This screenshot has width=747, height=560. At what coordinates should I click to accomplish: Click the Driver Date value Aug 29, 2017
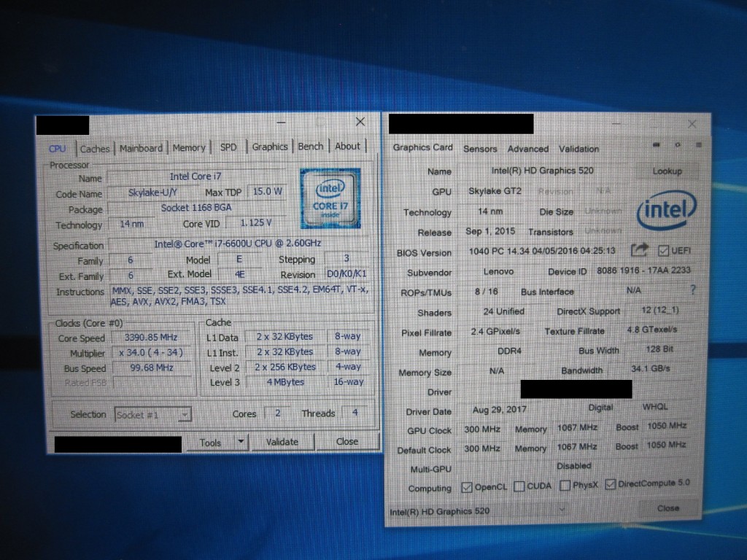[499, 410]
